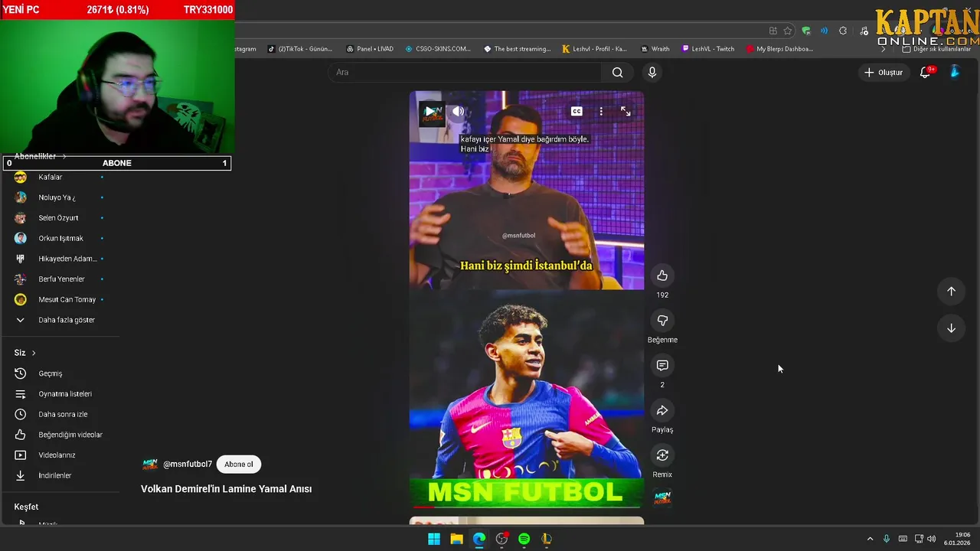This screenshot has width=980, height=551.
Task: Show hidden system tray icons
Action: (870, 539)
